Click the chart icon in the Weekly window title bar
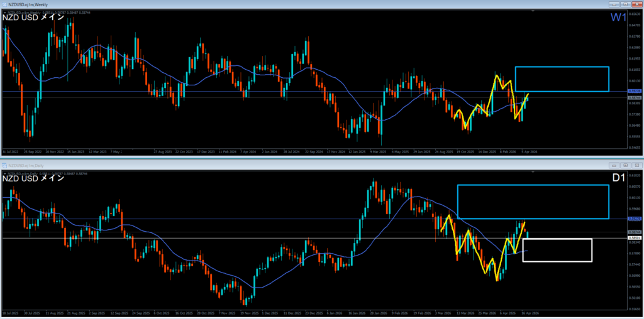 (x=4, y=4)
